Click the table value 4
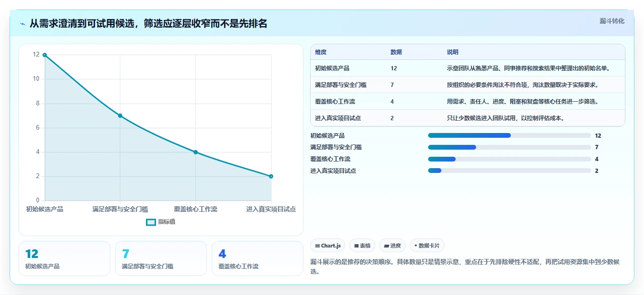Viewport: 644px width, 295px height. [392, 102]
